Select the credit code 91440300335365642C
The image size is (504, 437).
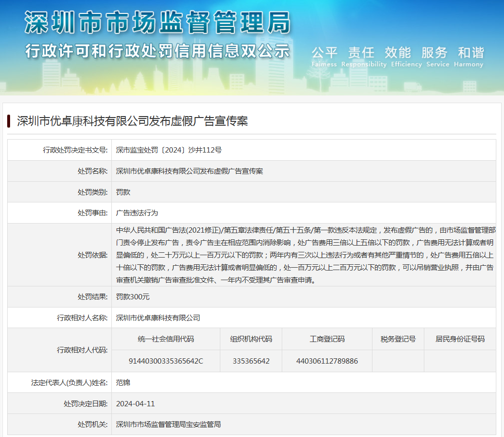(166, 361)
